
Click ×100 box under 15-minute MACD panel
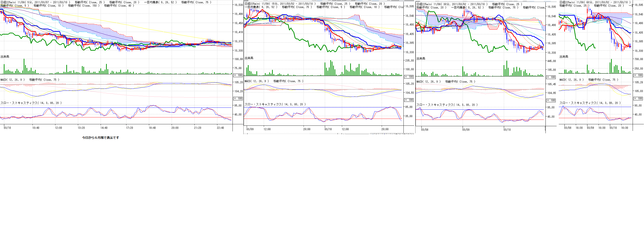[409, 100]
